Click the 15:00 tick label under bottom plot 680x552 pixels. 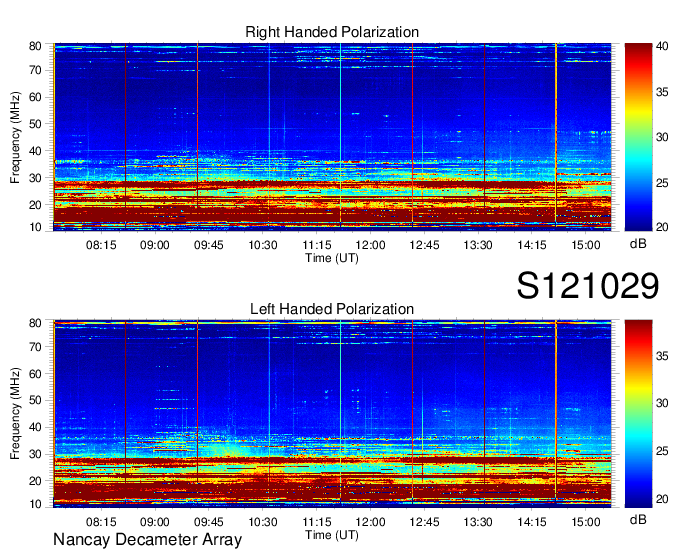click(x=586, y=522)
